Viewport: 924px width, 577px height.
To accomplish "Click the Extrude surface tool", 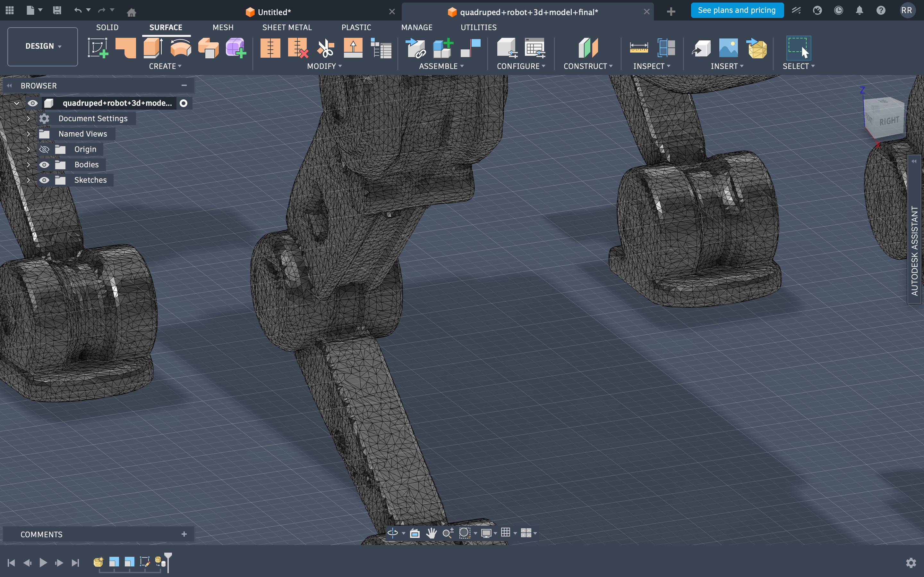I will point(153,48).
